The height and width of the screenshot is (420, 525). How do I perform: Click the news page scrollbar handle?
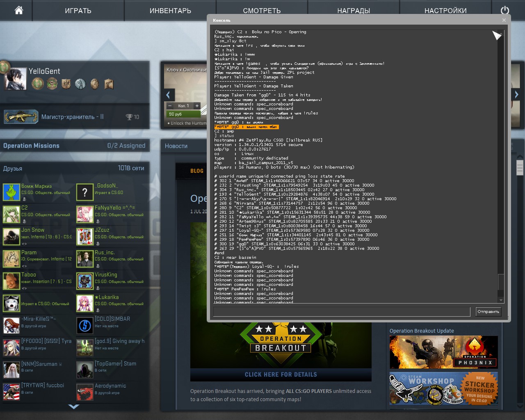520,168
